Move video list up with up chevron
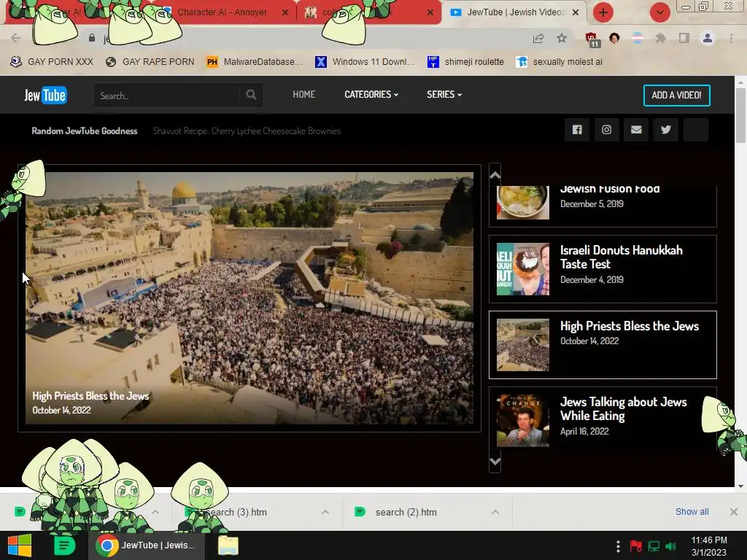 (x=495, y=175)
